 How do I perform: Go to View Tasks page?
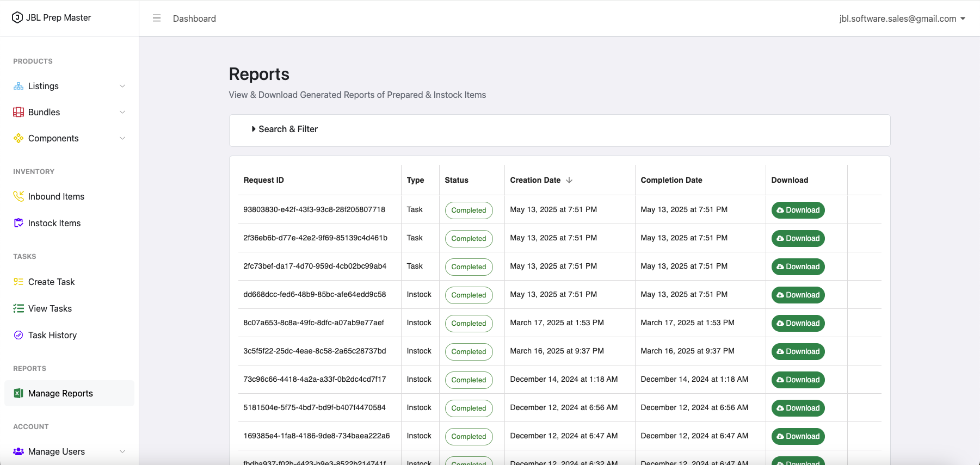click(69, 308)
